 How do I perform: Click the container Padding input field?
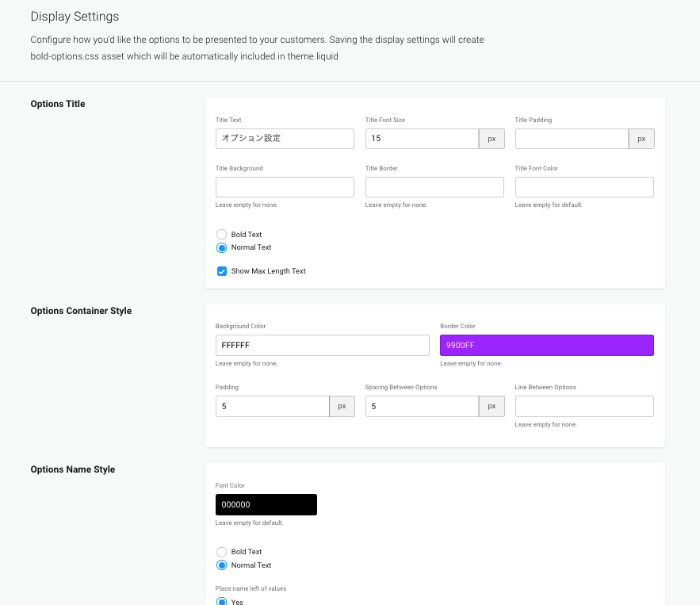click(272, 406)
